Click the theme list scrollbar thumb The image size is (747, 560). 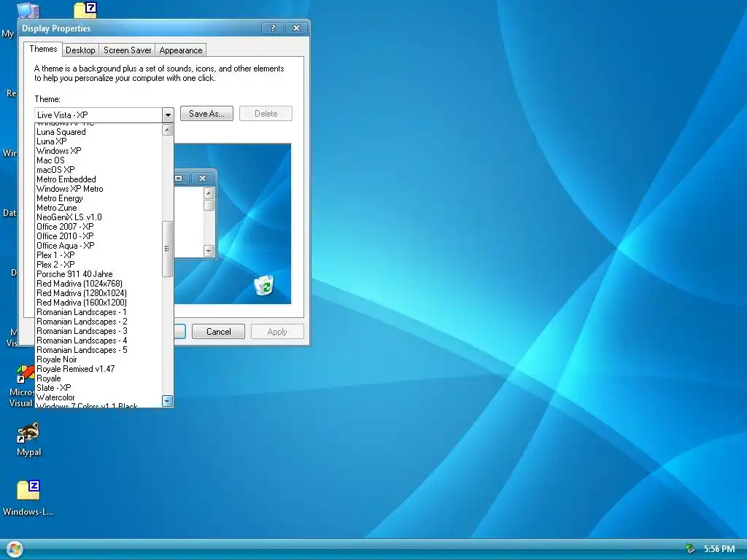167,249
